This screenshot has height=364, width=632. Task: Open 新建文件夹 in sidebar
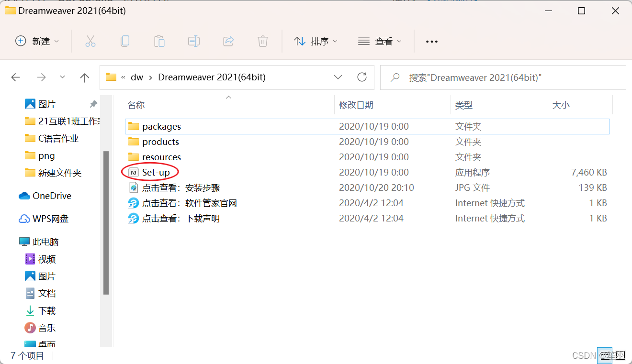(x=60, y=173)
